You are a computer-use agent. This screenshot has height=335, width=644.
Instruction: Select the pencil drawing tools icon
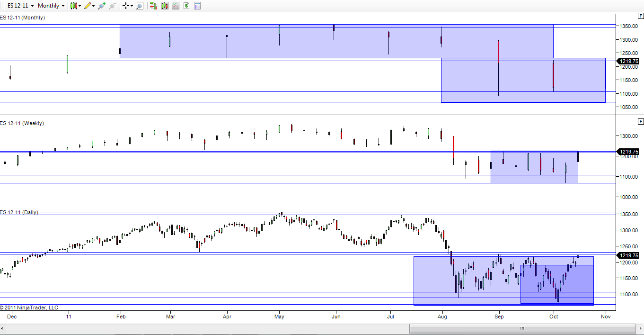click(88, 6)
